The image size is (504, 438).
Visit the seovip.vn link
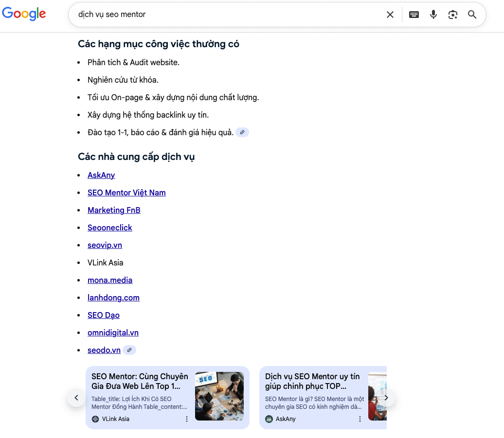point(105,245)
